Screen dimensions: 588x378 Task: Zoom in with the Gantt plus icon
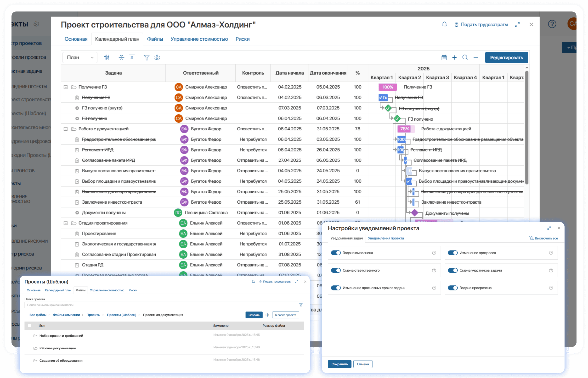(454, 58)
